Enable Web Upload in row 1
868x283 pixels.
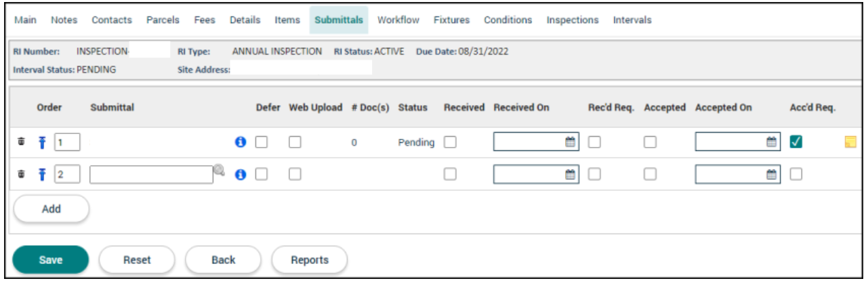(295, 142)
